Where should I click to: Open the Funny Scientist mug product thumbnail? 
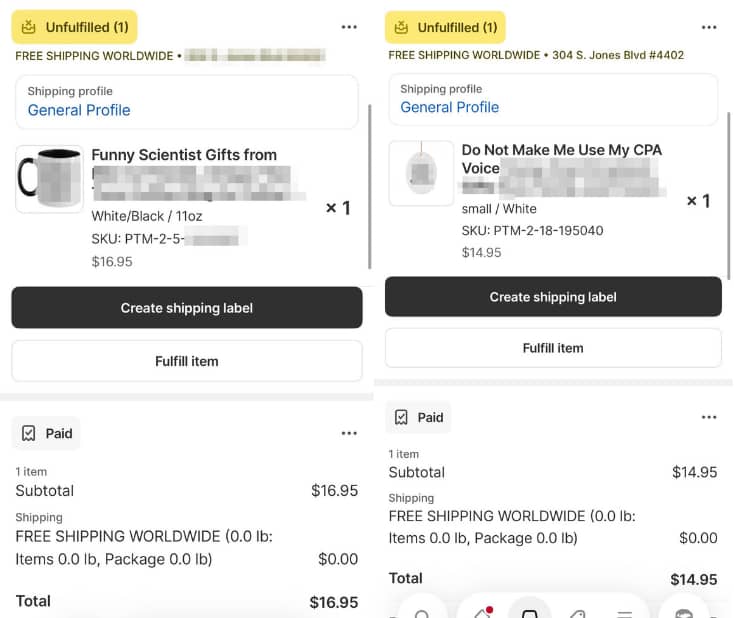click(49, 179)
